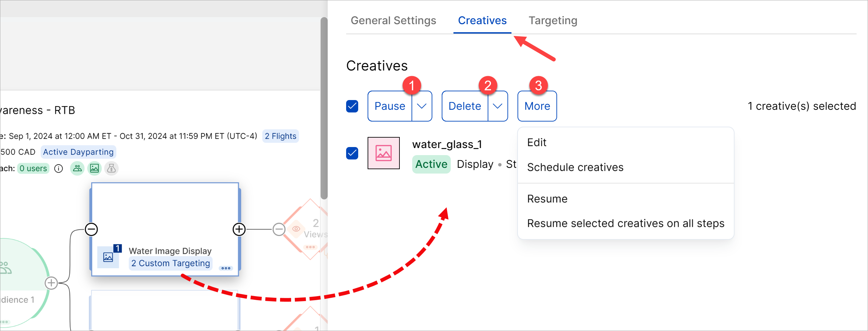This screenshot has height=331, width=868.
Task: Click the water_glass_1 creative thumbnail
Action: click(383, 153)
